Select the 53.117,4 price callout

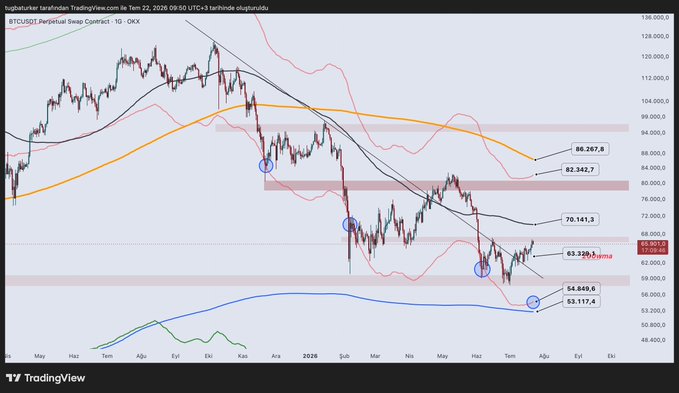click(581, 301)
